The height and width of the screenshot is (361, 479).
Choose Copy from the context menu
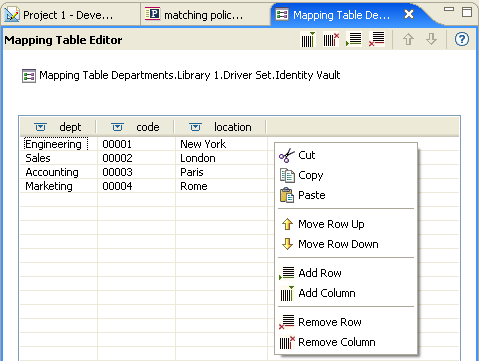tap(346, 175)
